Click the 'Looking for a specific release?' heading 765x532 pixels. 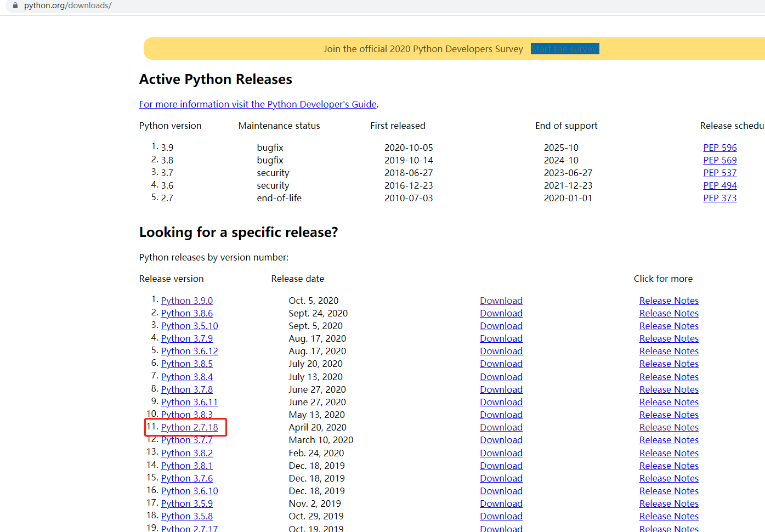pos(239,233)
